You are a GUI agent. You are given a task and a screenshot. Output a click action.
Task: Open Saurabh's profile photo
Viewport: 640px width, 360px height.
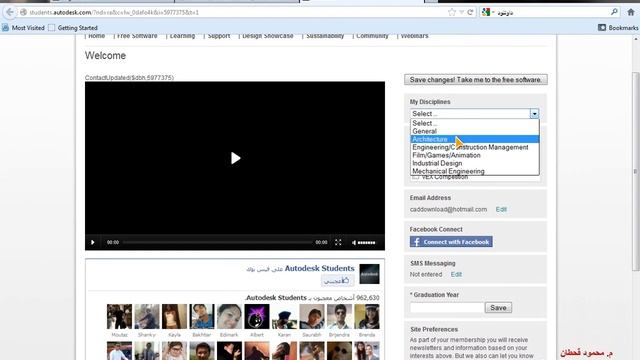pyautogui.click(x=312, y=316)
